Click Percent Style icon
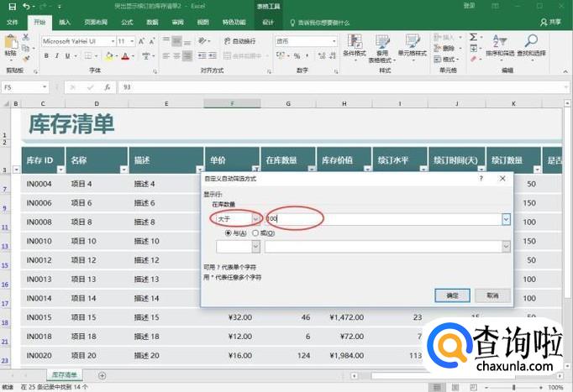Viewport: 573px width, 392px height. (x=297, y=56)
